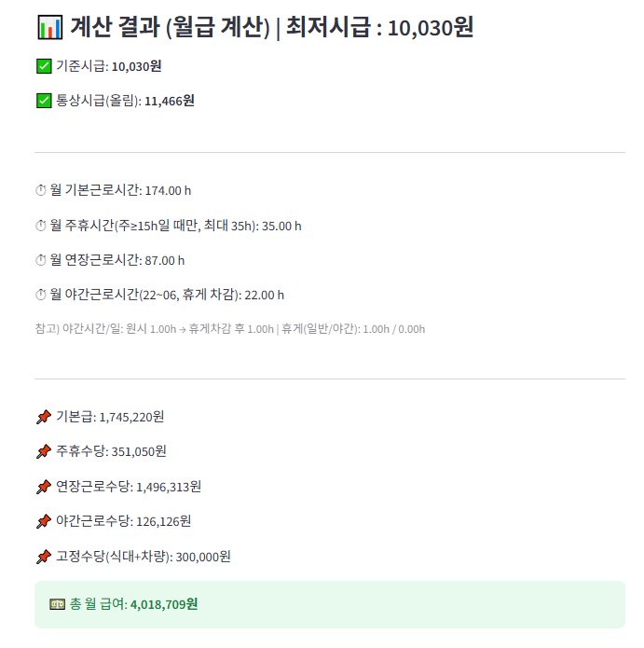The height and width of the screenshot is (648, 644).
Task: Click the stopwatch icon beside 월 야간근로시간
Action: (40, 295)
